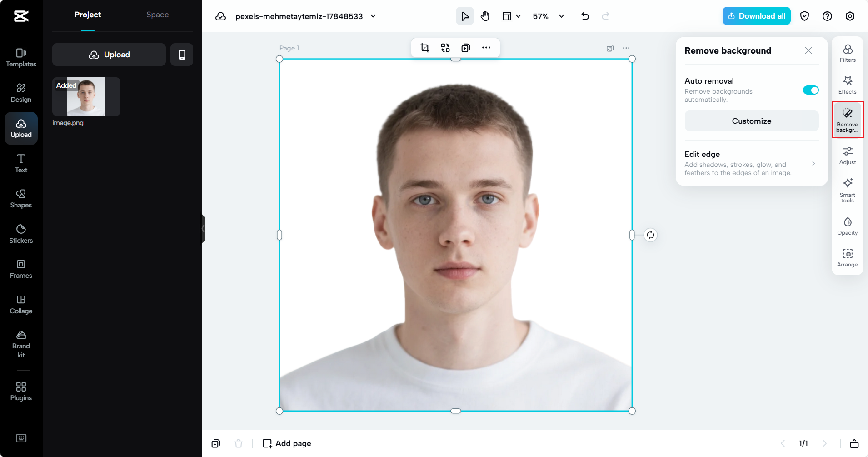This screenshot has height=457, width=868.
Task: Open more options in image toolbar
Action: click(486, 48)
